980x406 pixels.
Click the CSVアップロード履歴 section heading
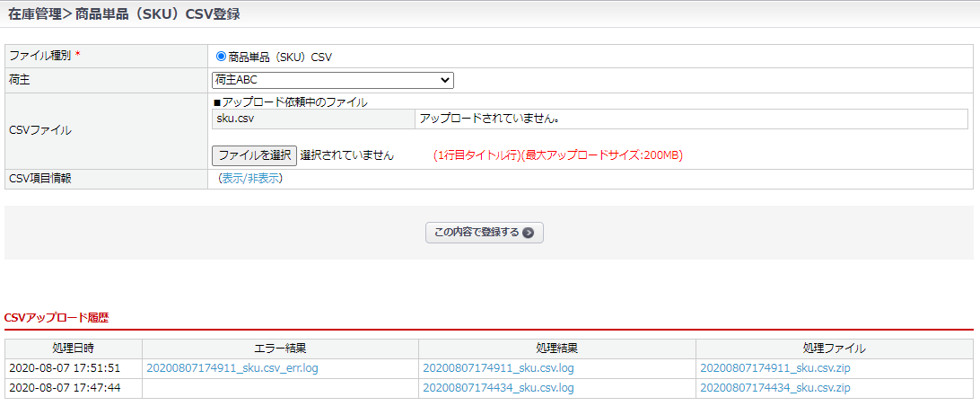[x=57, y=318]
